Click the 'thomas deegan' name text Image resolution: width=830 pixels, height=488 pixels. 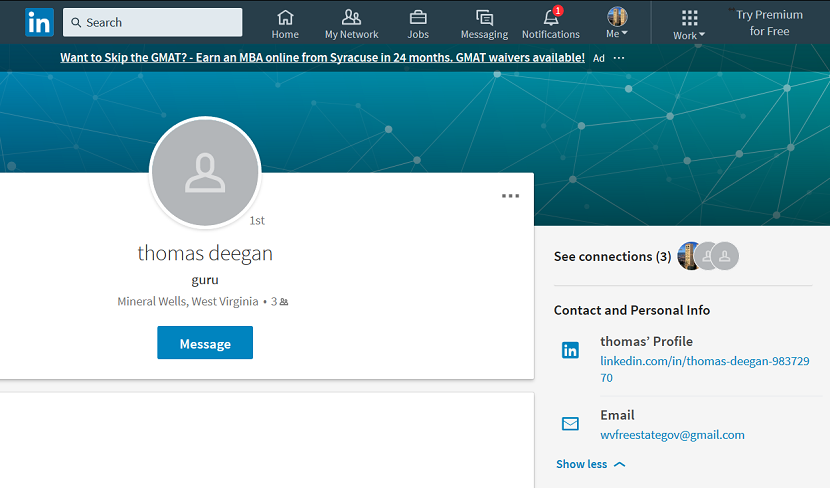205,254
